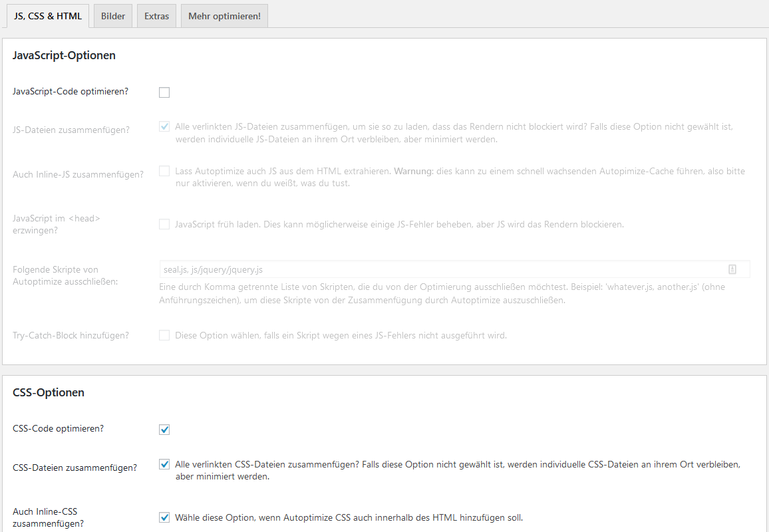This screenshot has width=769, height=532.
Task: Tick the 'JavaScript im <head> erzwingen?' checkbox
Action: [x=164, y=225]
